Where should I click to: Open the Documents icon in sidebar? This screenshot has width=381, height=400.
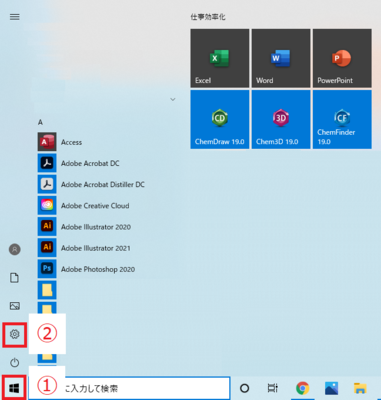[14, 278]
